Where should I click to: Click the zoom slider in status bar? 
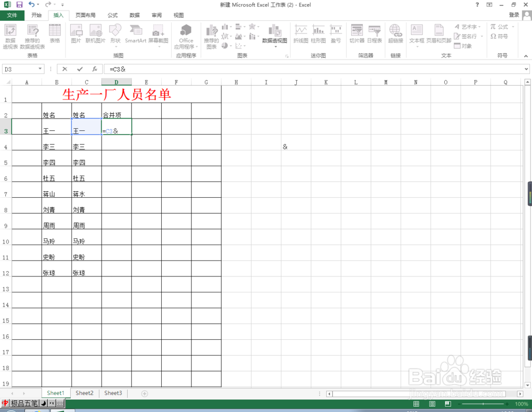[x=483, y=404]
